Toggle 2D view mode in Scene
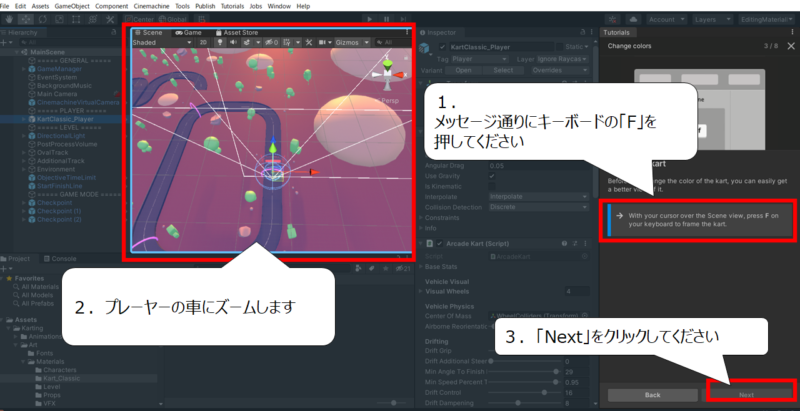The height and width of the screenshot is (411, 800). [203, 42]
